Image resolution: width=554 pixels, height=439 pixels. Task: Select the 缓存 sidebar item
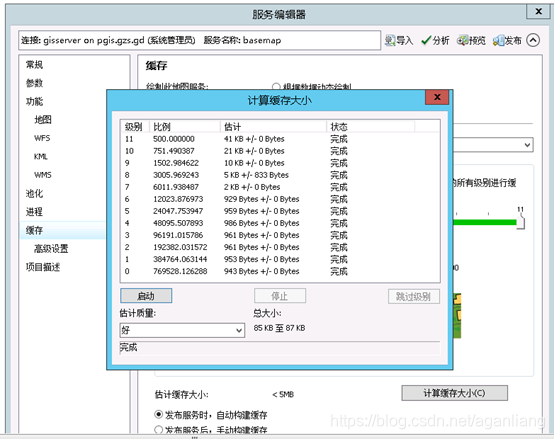[x=63, y=230]
